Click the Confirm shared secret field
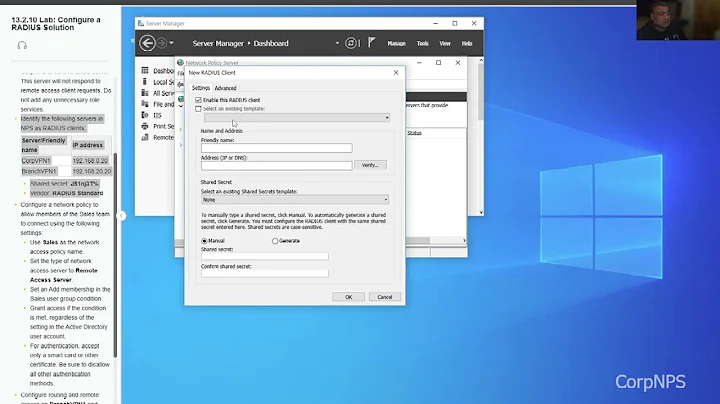Screen dimensions: 720x404 coord(264,274)
